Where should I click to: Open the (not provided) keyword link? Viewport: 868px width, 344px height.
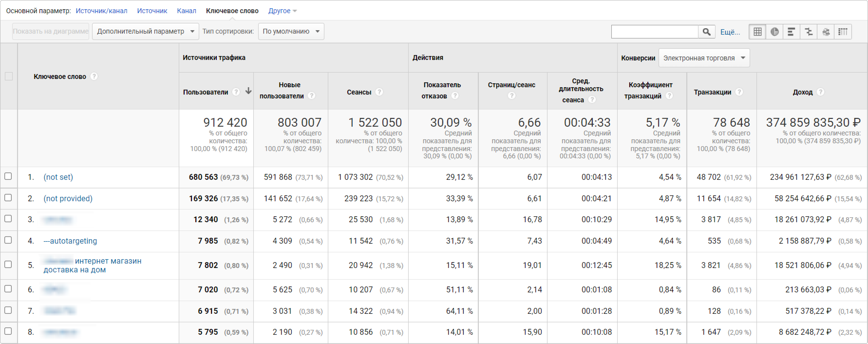coord(68,199)
